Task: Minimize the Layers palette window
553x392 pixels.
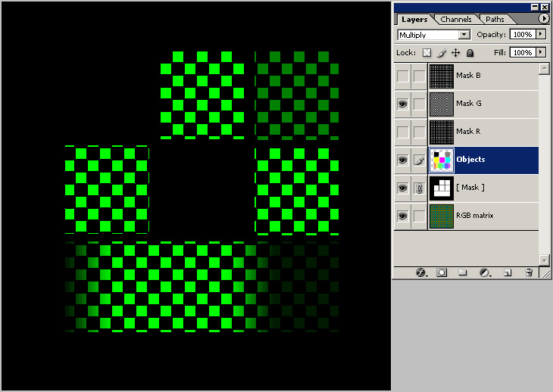Action: [x=535, y=7]
